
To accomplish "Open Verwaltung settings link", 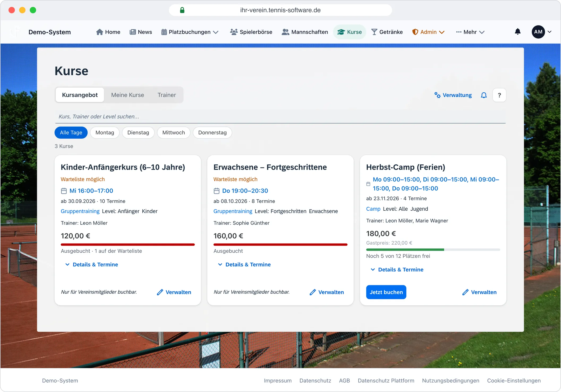I will click(x=453, y=95).
